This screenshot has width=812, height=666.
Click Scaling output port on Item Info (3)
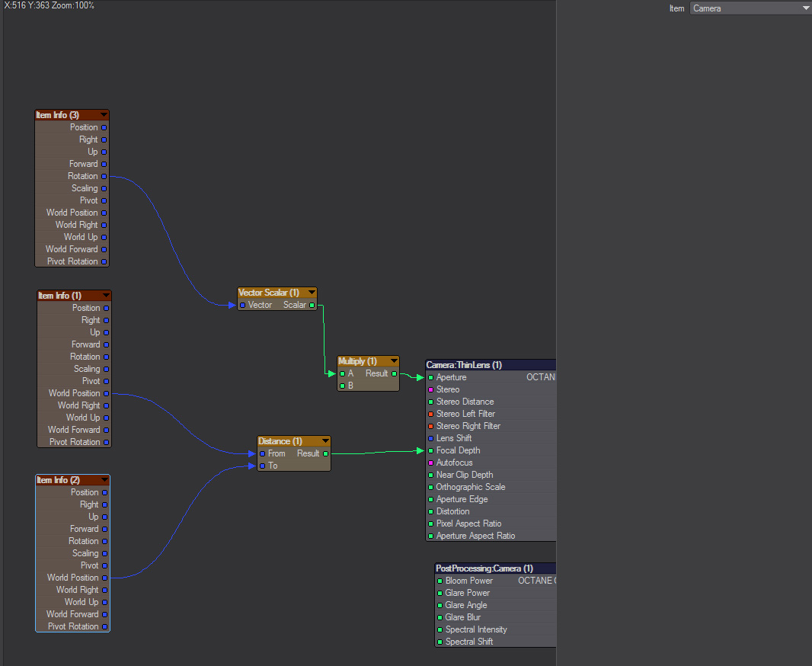coord(104,188)
